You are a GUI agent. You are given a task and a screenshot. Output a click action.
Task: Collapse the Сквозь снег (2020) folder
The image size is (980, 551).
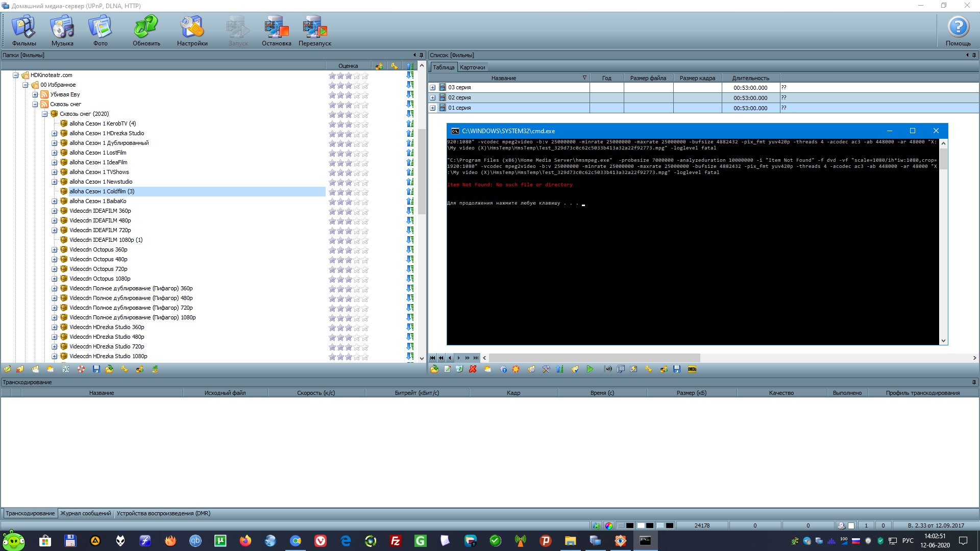coord(45,114)
